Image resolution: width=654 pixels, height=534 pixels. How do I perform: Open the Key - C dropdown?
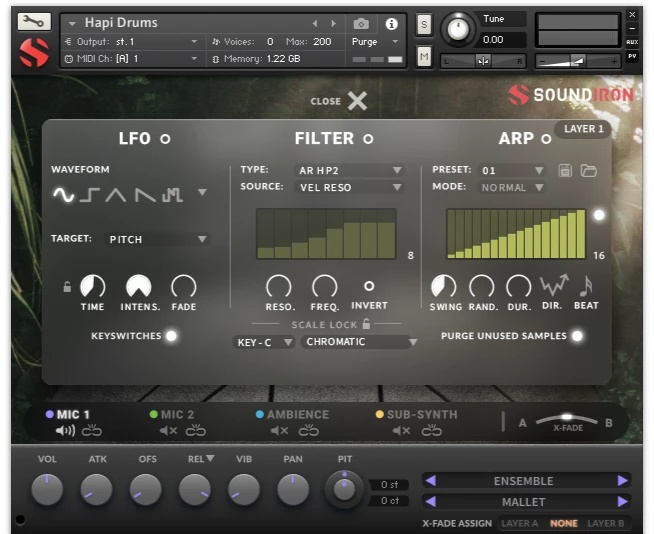(264, 342)
